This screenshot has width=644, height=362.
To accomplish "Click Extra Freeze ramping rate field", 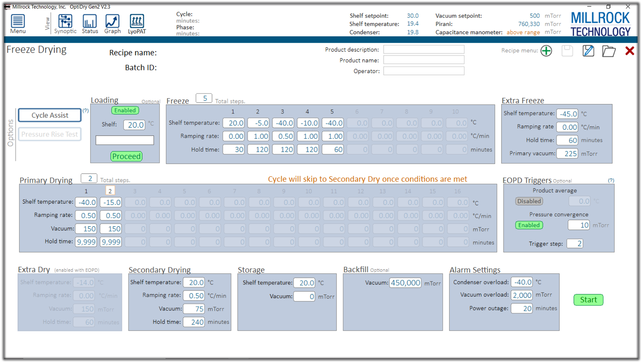I will (567, 127).
